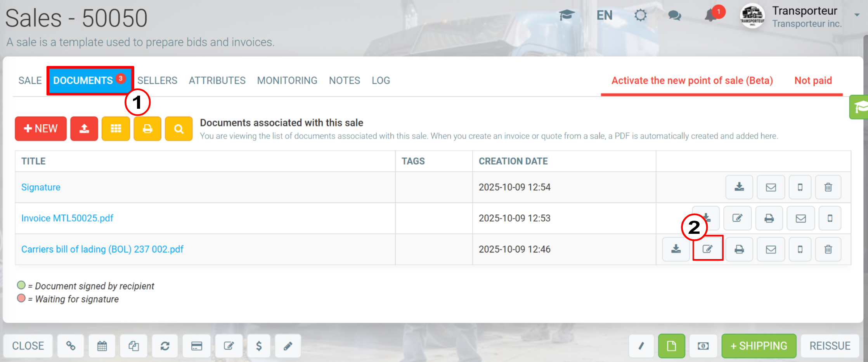View the NOTES tab
868x362 pixels.
pyautogui.click(x=345, y=80)
